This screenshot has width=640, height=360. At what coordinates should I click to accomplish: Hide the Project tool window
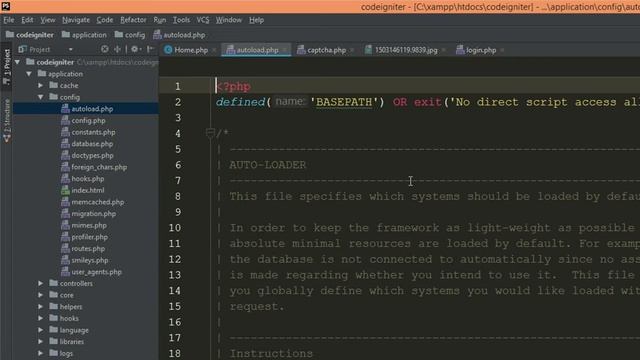point(150,49)
